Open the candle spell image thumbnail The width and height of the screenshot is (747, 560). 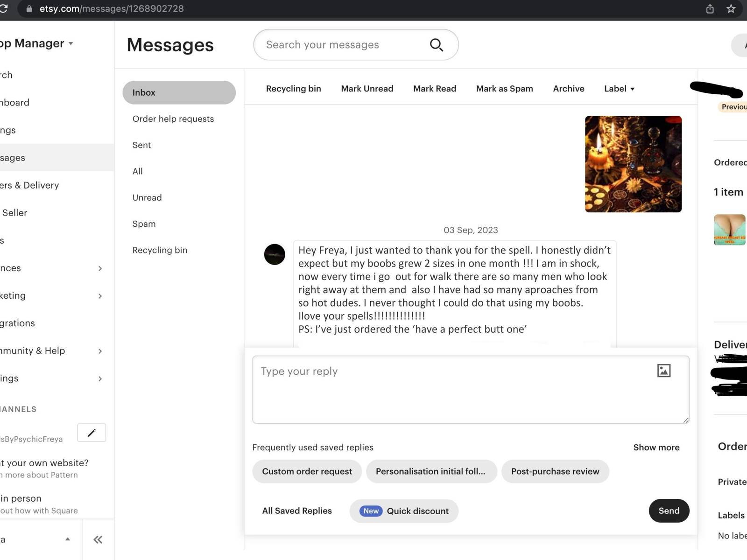(x=633, y=164)
